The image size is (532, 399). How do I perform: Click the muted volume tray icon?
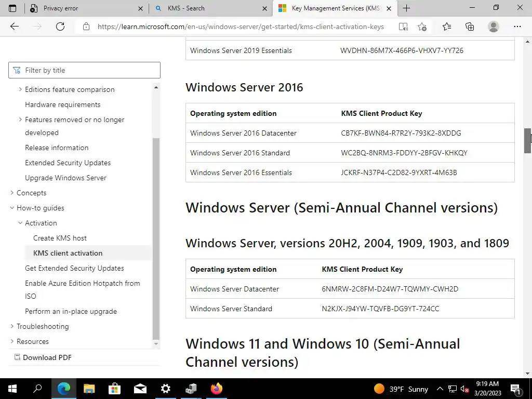point(464,389)
